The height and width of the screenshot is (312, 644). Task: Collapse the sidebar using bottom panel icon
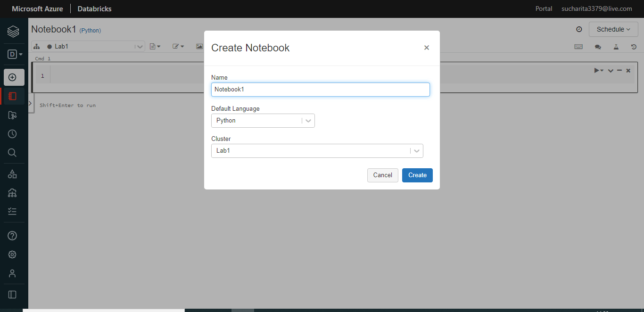point(13,295)
